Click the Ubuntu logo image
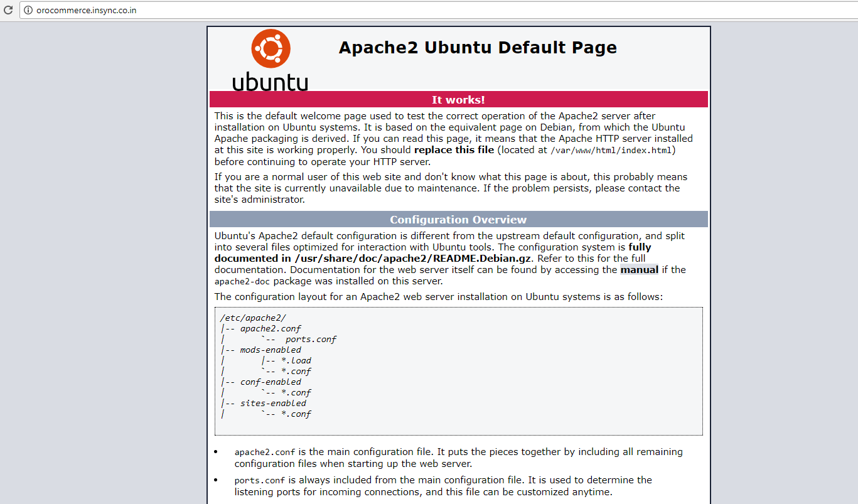The height and width of the screenshot is (504, 858). pos(270,60)
